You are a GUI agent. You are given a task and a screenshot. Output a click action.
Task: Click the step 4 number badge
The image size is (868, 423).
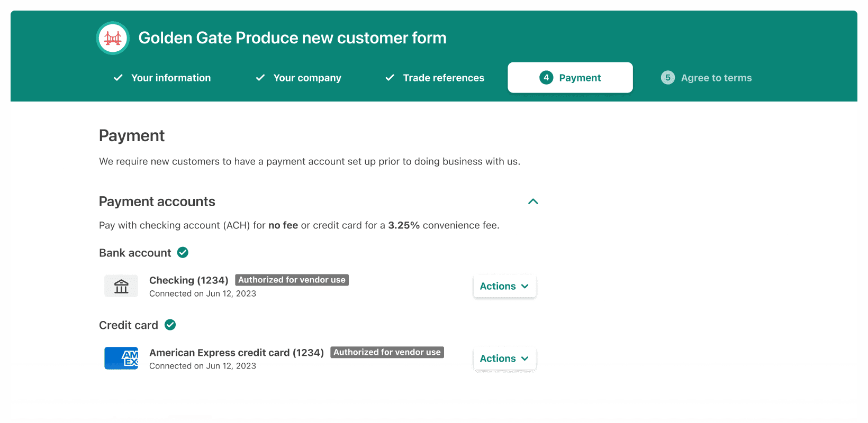(546, 78)
